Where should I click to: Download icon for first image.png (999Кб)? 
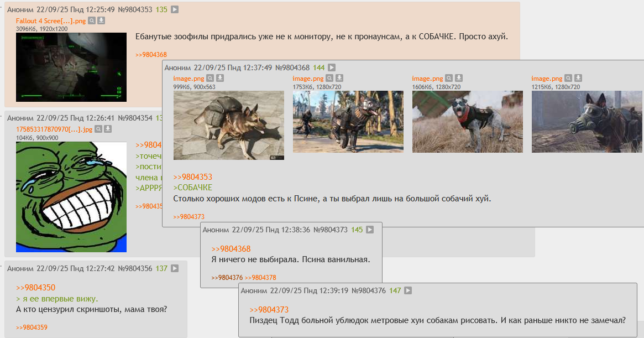219,78
